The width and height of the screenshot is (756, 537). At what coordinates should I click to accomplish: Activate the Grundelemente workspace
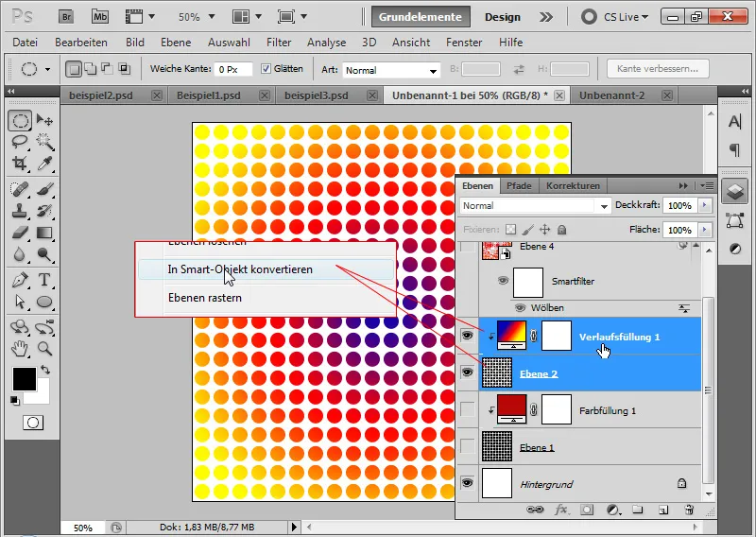point(420,17)
